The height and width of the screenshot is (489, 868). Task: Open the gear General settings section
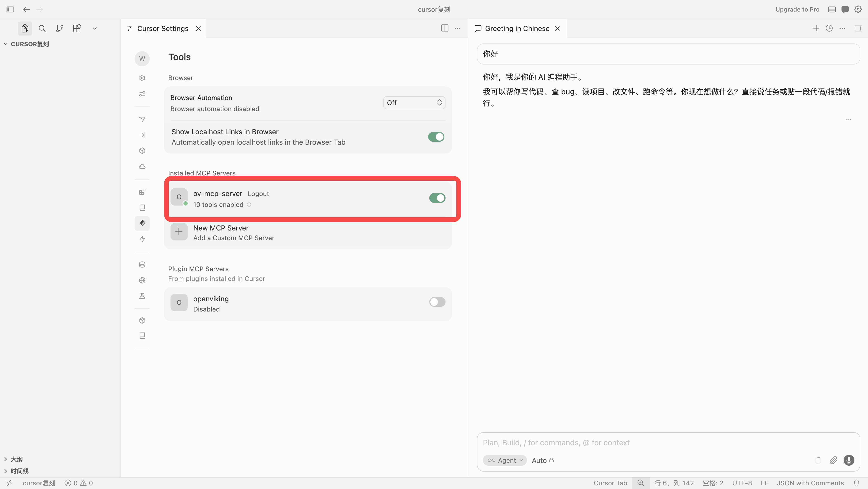[142, 78]
